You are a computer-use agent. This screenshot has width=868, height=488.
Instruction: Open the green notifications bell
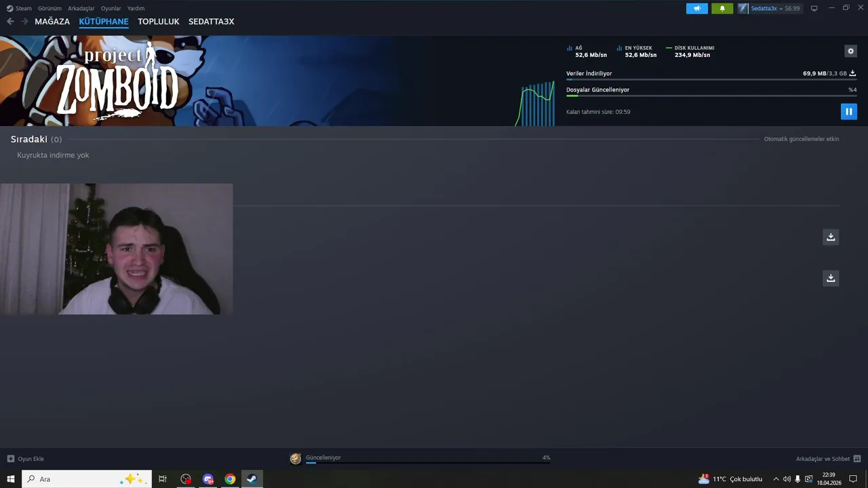[x=722, y=8]
